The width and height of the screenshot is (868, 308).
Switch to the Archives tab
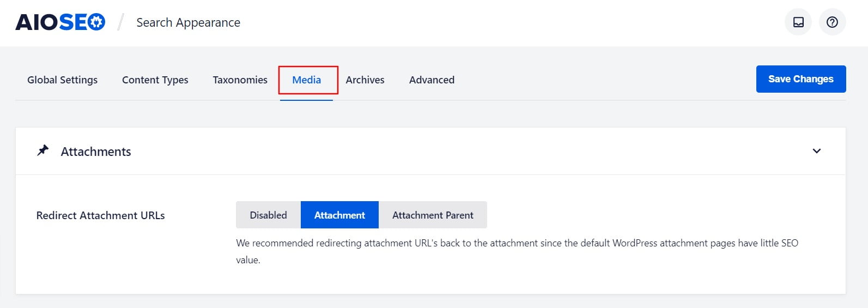point(365,80)
